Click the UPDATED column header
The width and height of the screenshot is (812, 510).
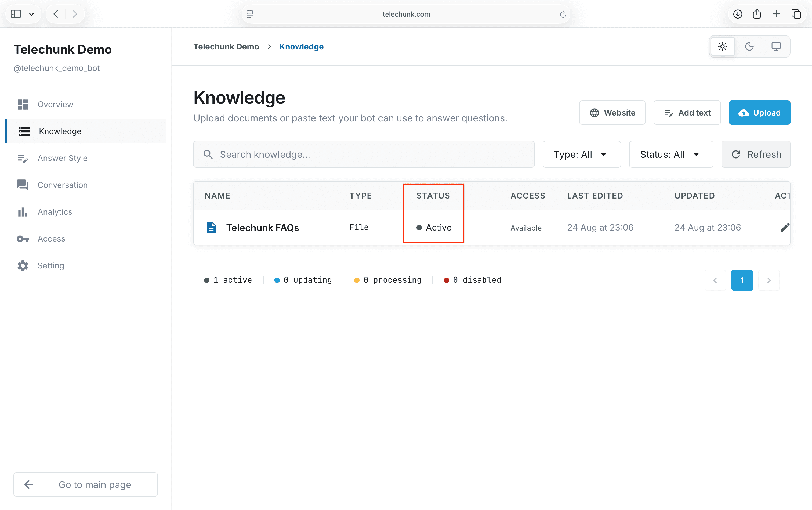[x=694, y=196]
